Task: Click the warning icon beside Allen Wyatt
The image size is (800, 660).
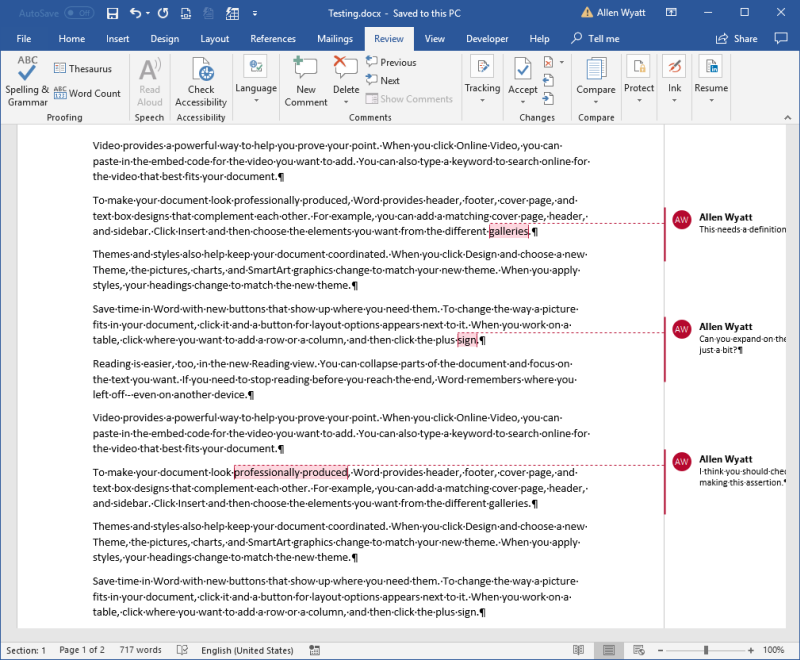Action: pyautogui.click(x=587, y=13)
